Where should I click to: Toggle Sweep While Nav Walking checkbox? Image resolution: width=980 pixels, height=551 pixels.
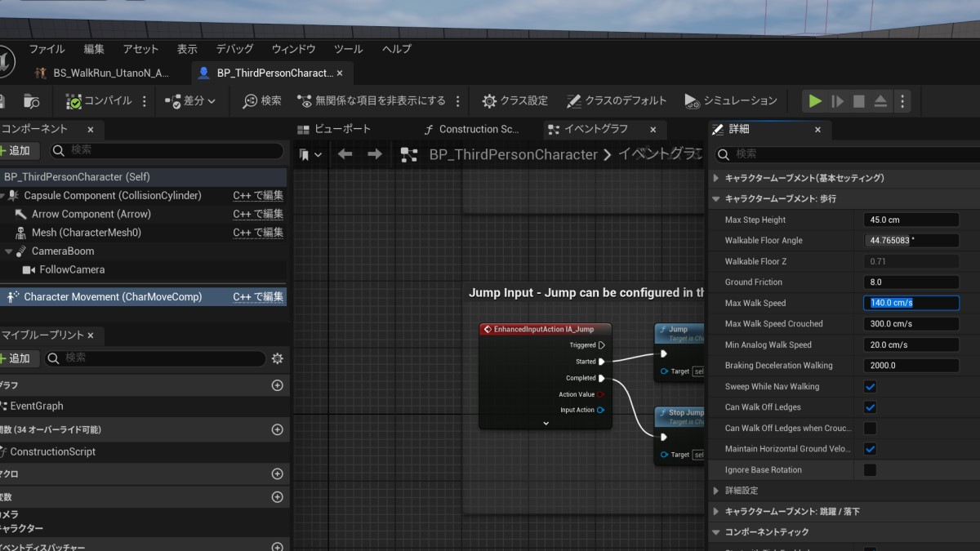click(x=870, y=387)
